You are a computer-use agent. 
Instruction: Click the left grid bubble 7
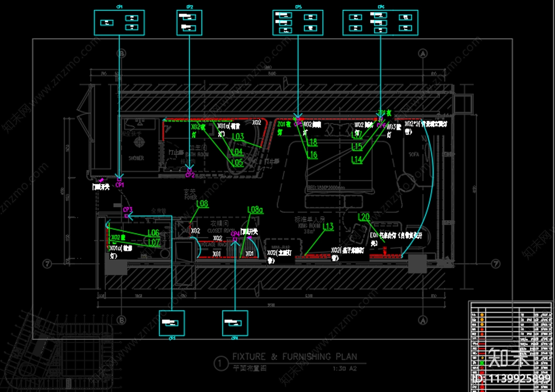click(x=47, y=264)
